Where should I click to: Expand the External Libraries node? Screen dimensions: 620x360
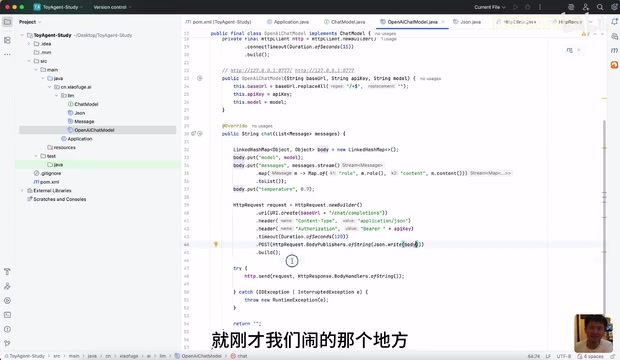(x=22, y=191)
